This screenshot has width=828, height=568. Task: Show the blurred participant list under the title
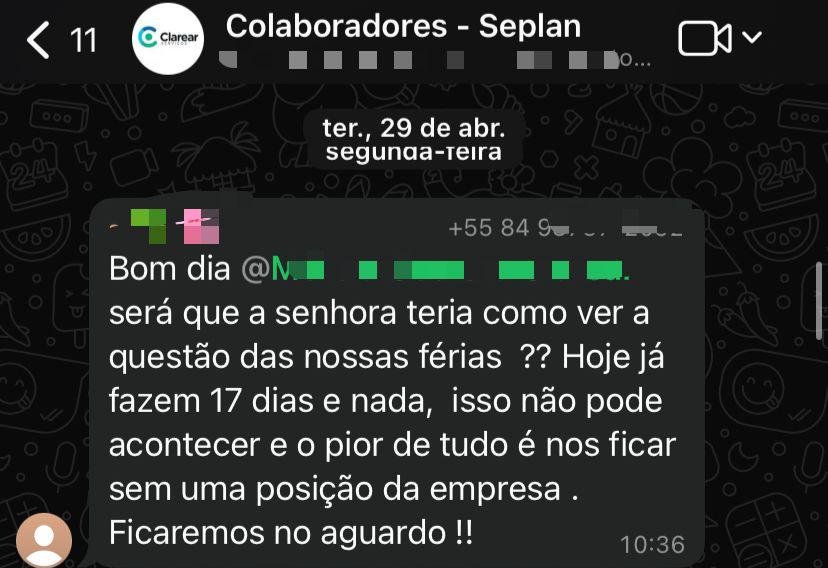point(435,60)
